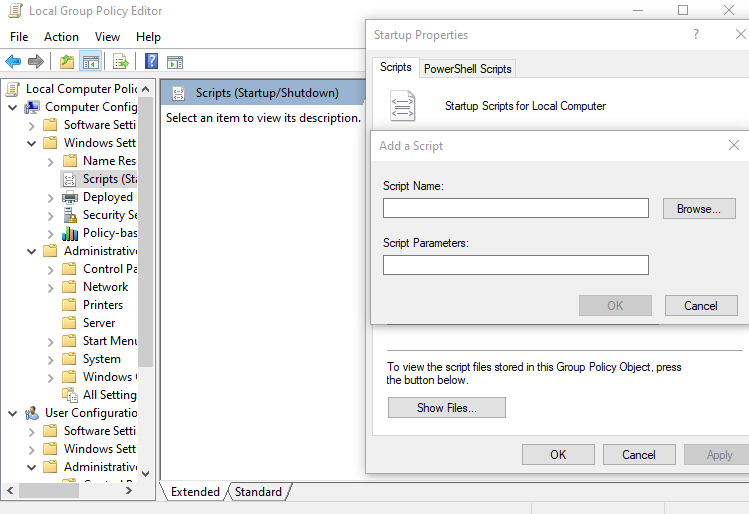Expand the System node
The width and height of the screenshot is (749, 514).
point(51,360)
